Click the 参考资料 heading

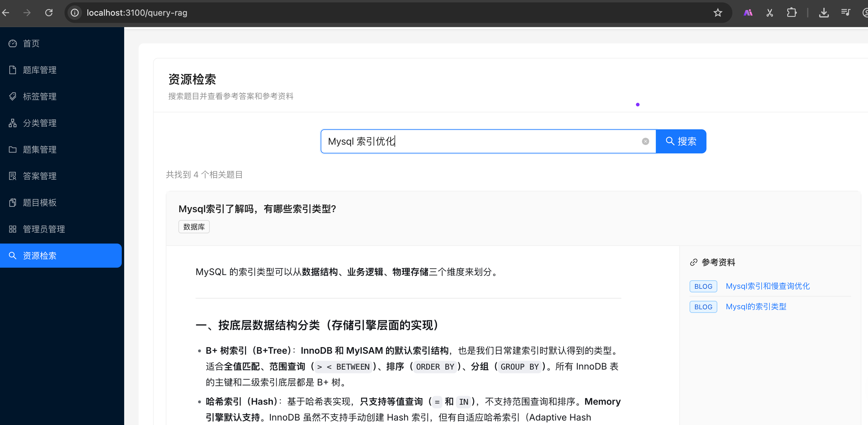pyautogui.click(x=718, y=262)
